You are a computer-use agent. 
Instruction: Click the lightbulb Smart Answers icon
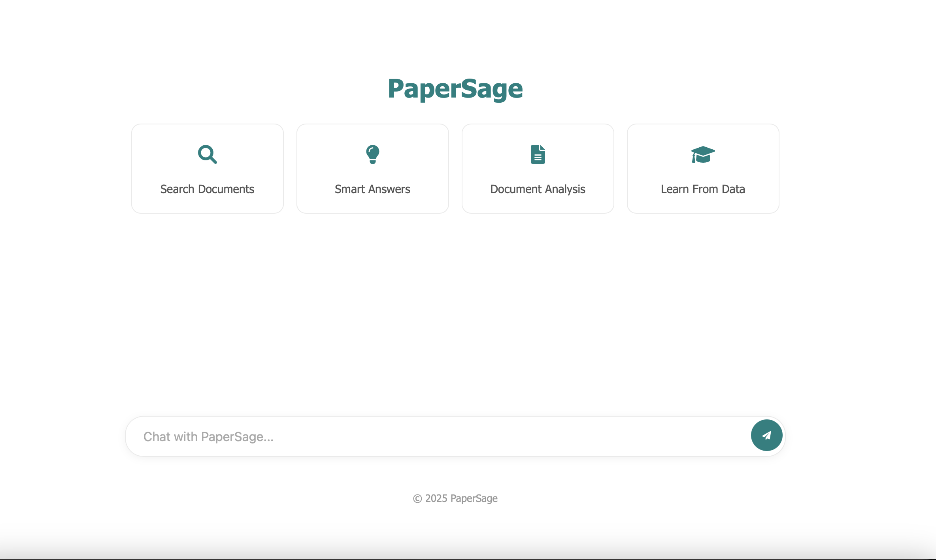point(372,154)
